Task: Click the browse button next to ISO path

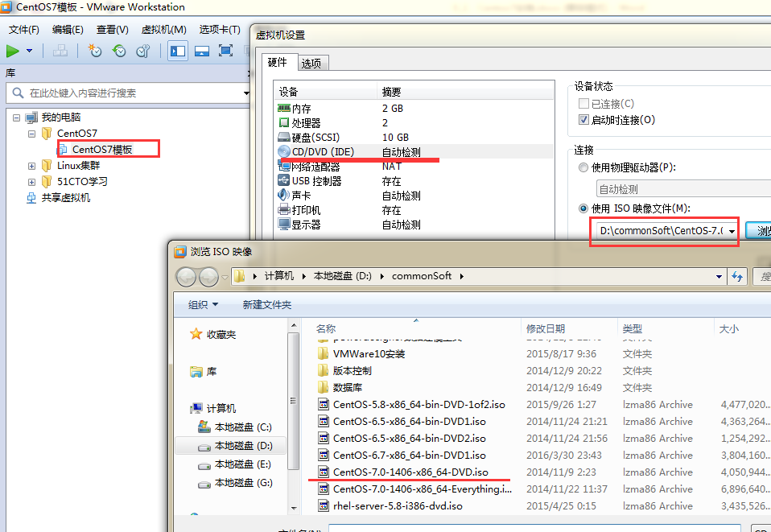Action: 758,231
